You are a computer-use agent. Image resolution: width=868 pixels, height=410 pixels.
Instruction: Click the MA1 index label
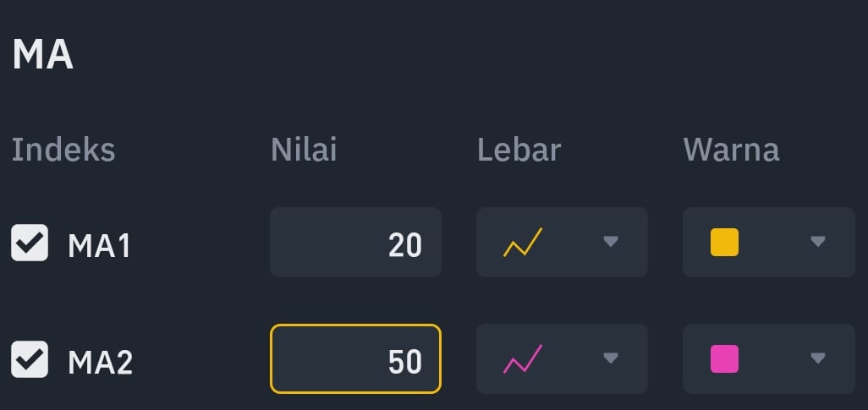point(99,246)
